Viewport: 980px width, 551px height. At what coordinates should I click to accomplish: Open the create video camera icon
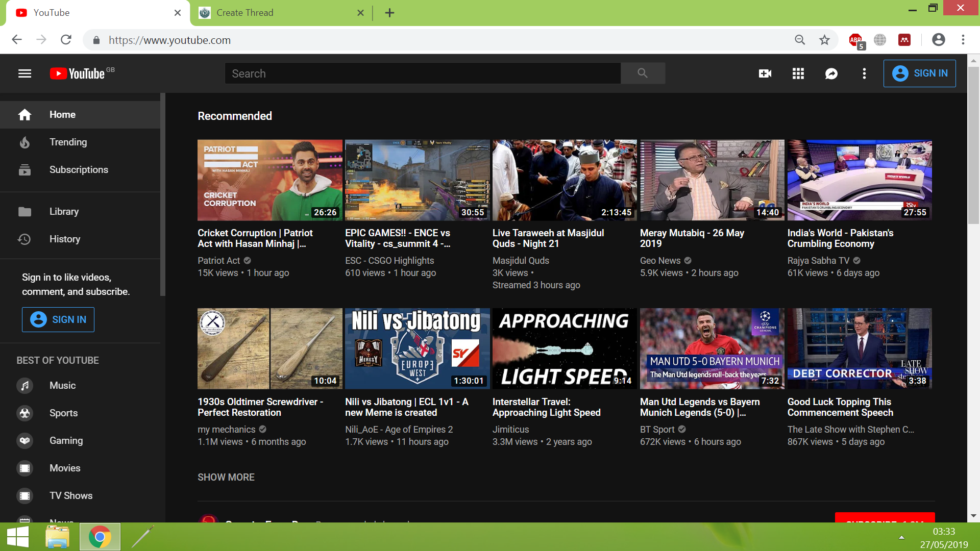click(x=765, y=73)
